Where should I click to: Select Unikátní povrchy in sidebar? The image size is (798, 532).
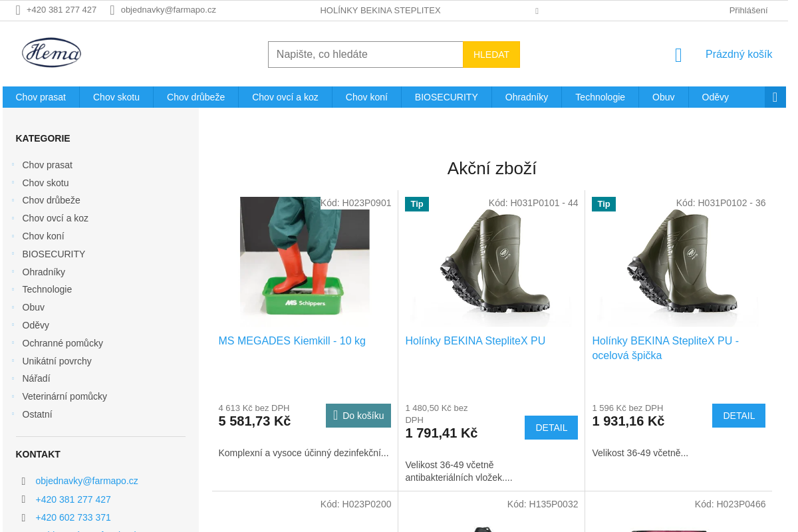coord(57,361)
